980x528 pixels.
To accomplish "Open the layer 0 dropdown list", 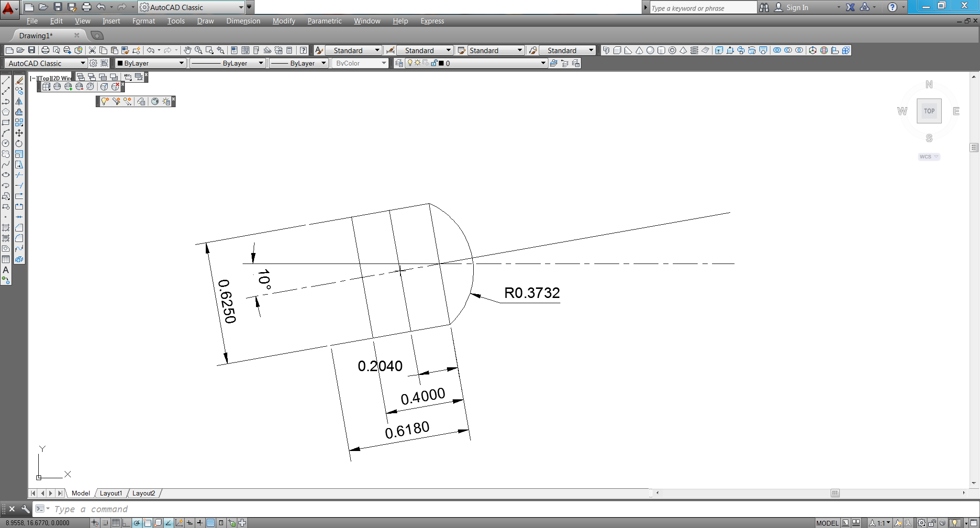I will [476, 63].
